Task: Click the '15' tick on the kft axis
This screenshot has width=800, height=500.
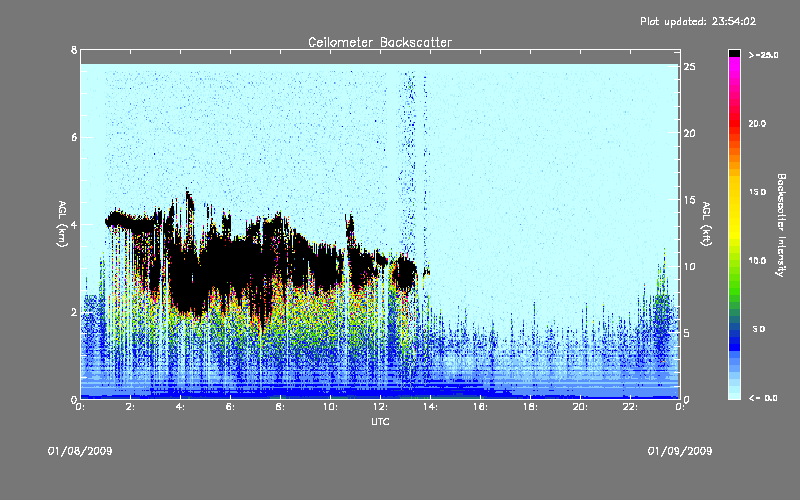Action: [x=689, y=199]
